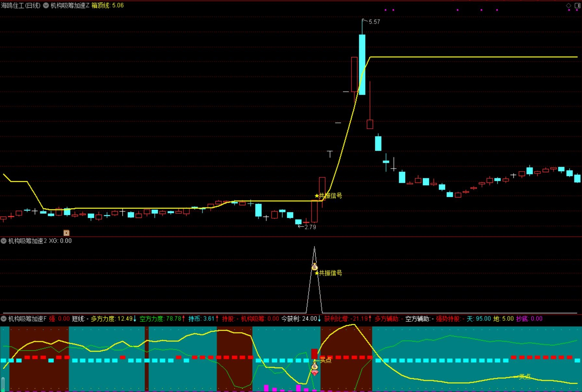This screenshot has width=582, height=392.
Task: Click the red diamond icon in bottom panel
Action: point(315,373)
